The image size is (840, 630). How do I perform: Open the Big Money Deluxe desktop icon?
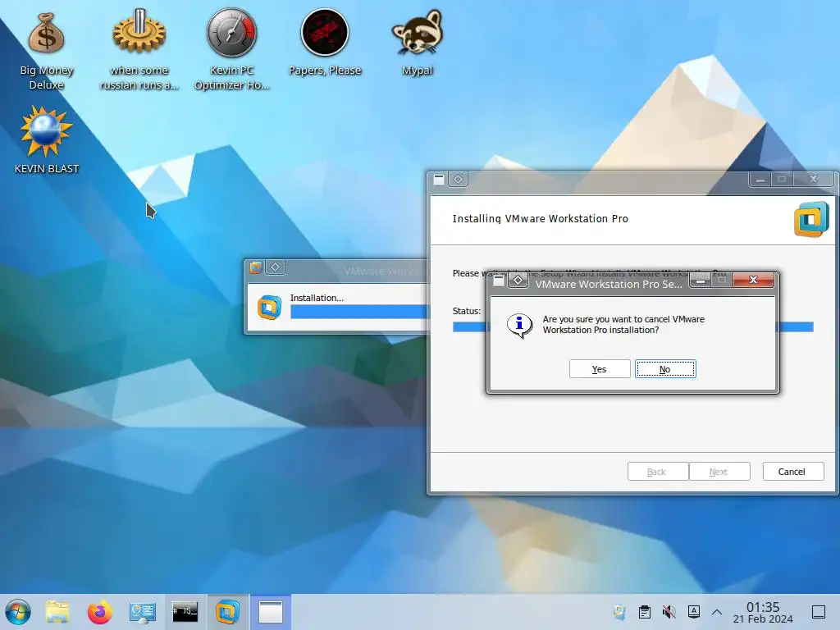(x=47, y=51)
